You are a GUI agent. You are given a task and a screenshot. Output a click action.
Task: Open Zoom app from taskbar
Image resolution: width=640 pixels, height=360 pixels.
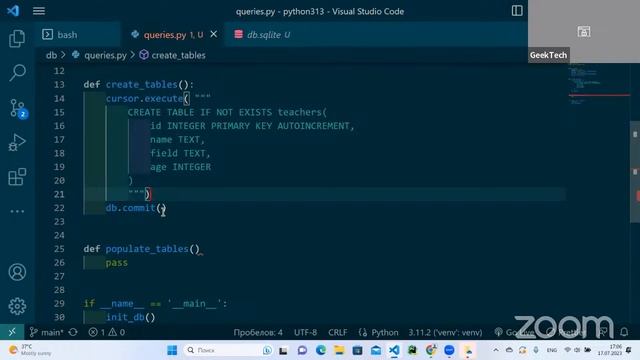coord(449,350)
